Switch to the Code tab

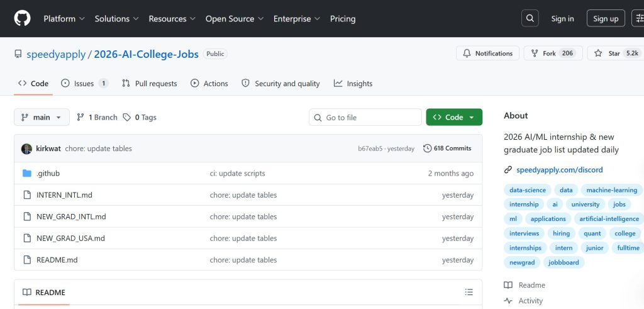[33, 84]
